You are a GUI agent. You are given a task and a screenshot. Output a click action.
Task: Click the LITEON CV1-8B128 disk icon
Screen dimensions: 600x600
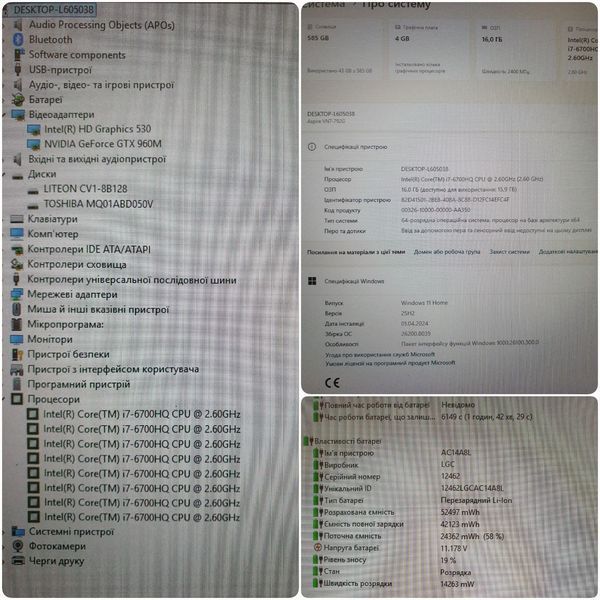(33, 190)
